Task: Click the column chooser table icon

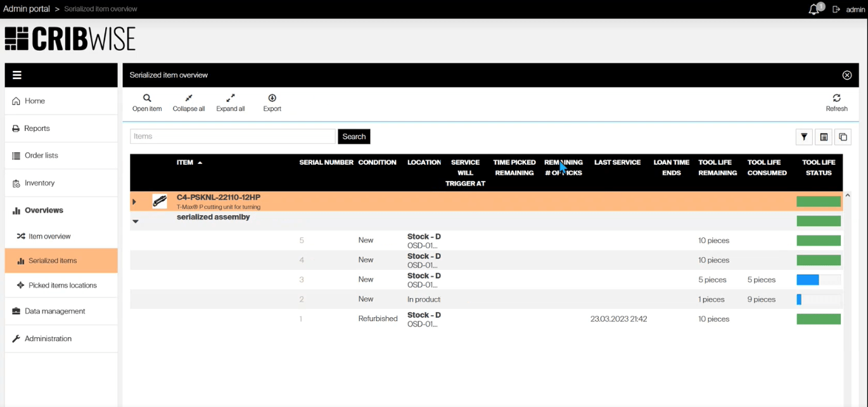Action: coord(824,137)
